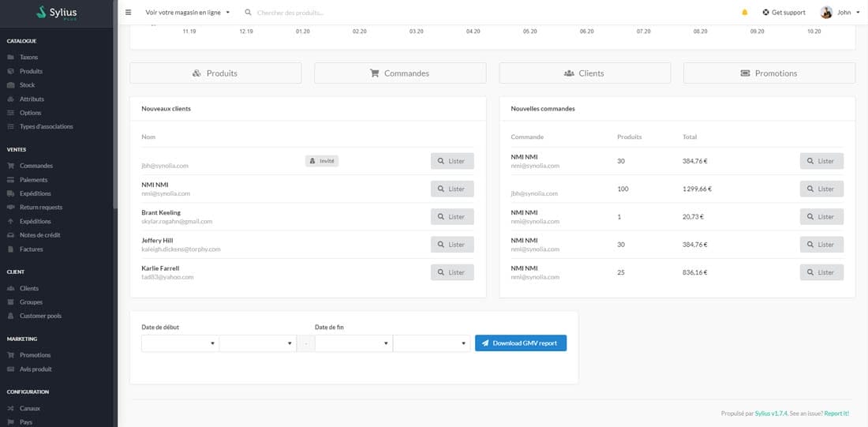Click Lister for customer Brant Keeling
This screenshot has height=427, width=868.
[x=452, y=216]
